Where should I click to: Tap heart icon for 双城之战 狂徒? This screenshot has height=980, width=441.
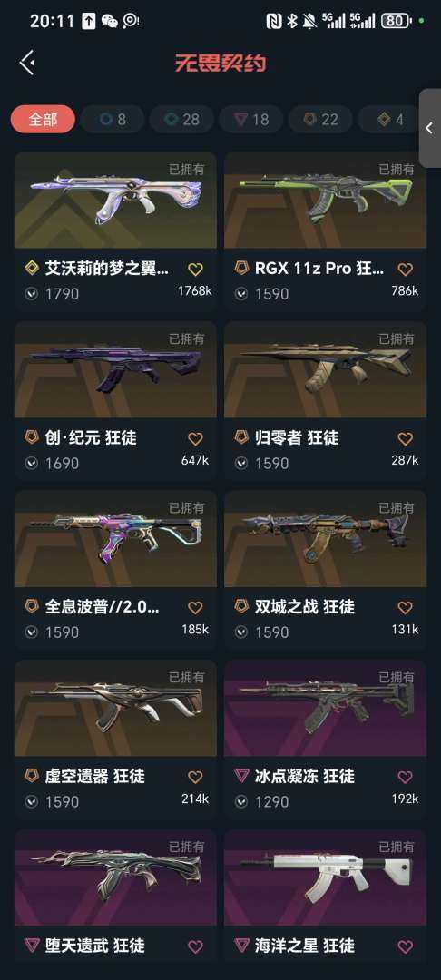[x=406, y=607]
